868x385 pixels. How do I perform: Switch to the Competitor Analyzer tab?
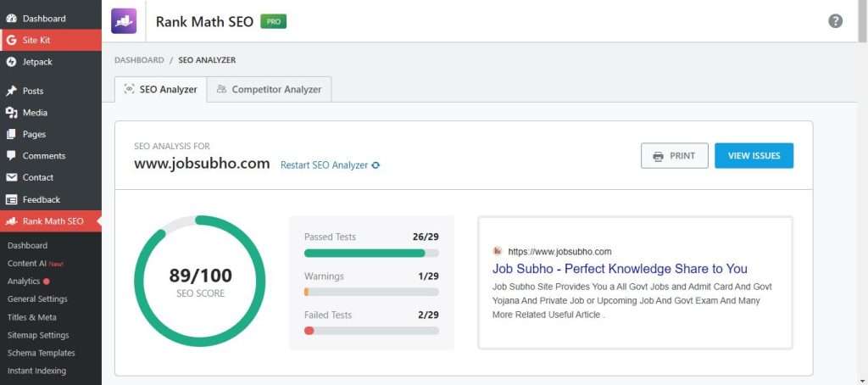click(x=269, y=89)
